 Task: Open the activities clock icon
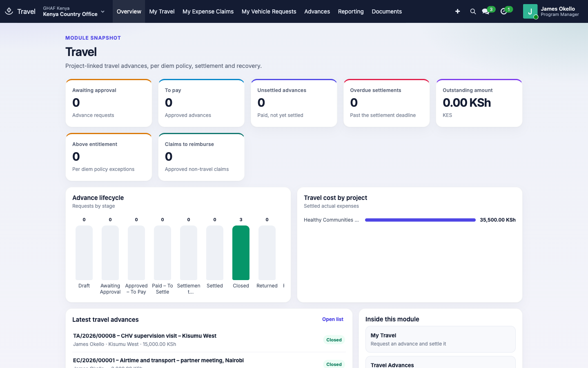[504, 11]
